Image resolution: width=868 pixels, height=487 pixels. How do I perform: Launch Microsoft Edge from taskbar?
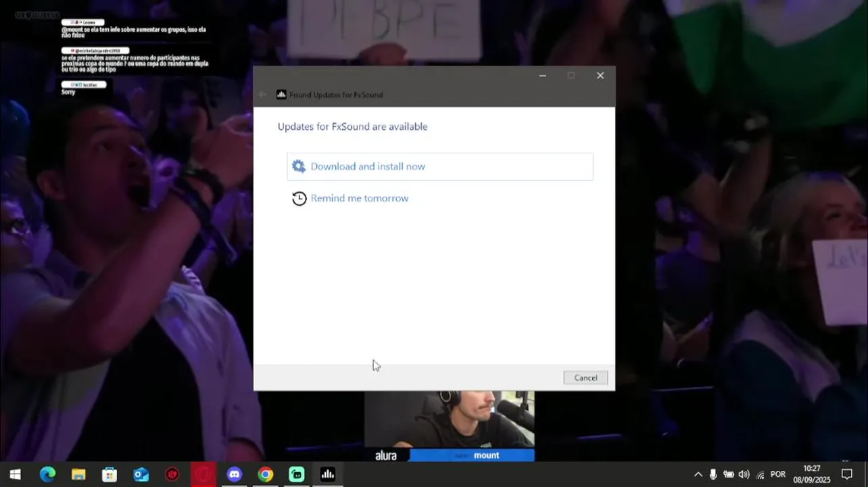pos(47,474)
